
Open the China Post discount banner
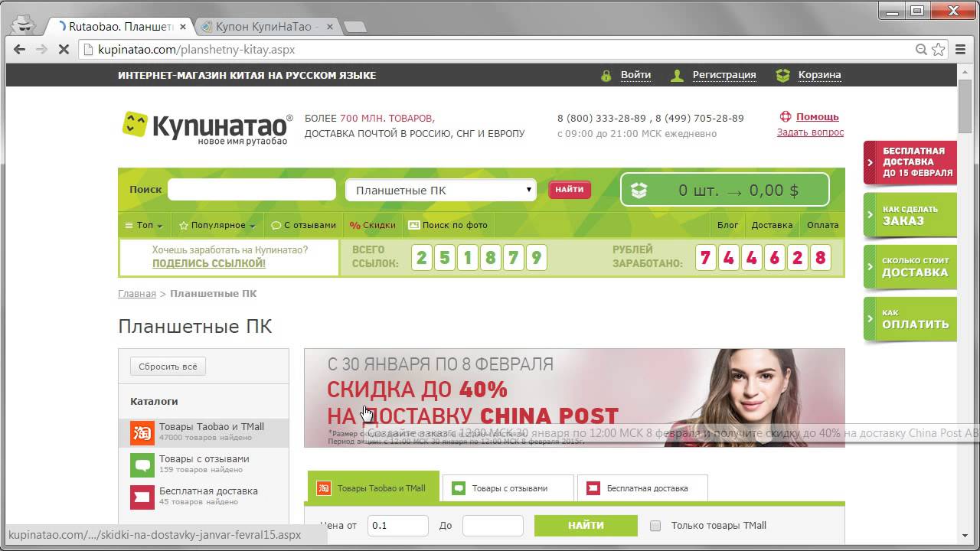[574, 398]
